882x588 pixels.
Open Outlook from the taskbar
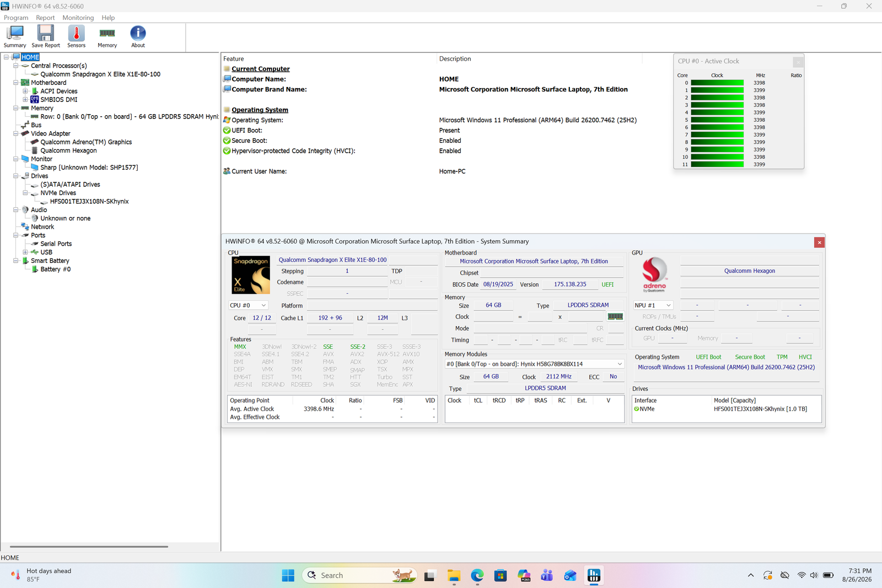571,575
